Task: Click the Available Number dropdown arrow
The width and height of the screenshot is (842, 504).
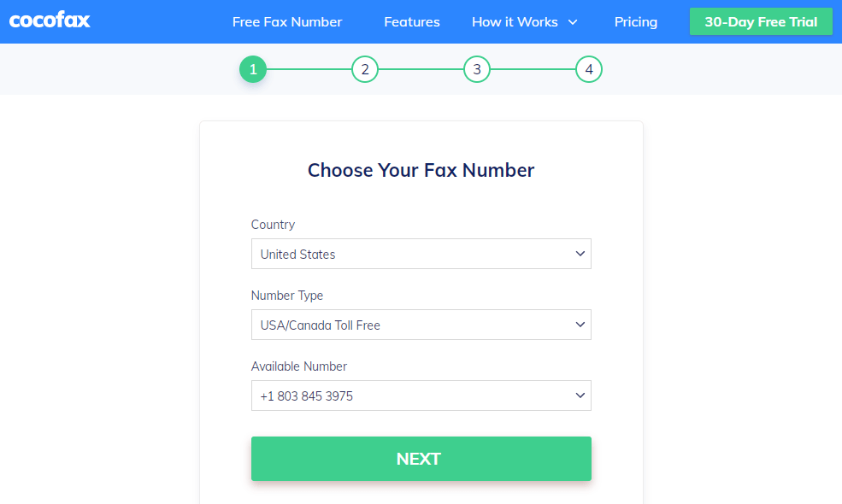Action: [580, 396]
